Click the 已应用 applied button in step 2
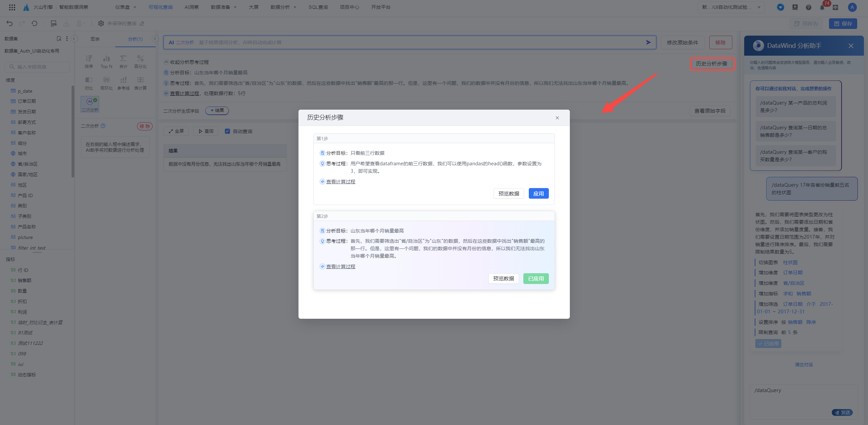The width and height of the screenshot is (868, 425). click(535, 278)
